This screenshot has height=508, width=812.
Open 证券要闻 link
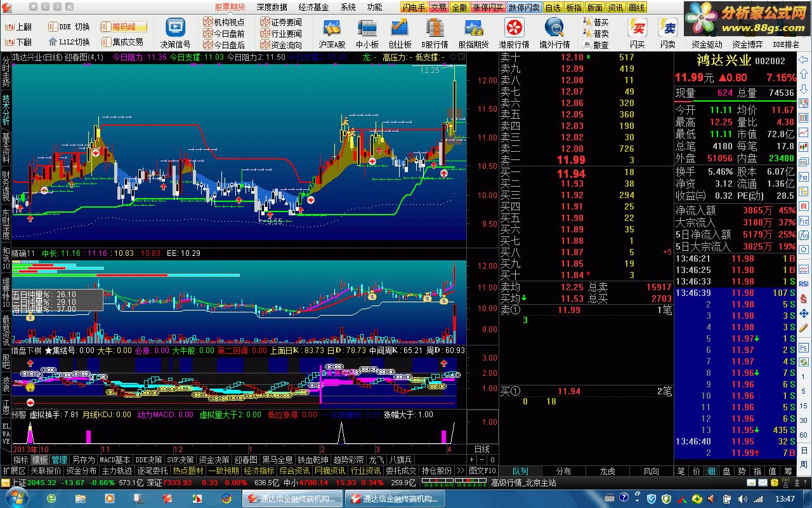[x=282, y=22]
